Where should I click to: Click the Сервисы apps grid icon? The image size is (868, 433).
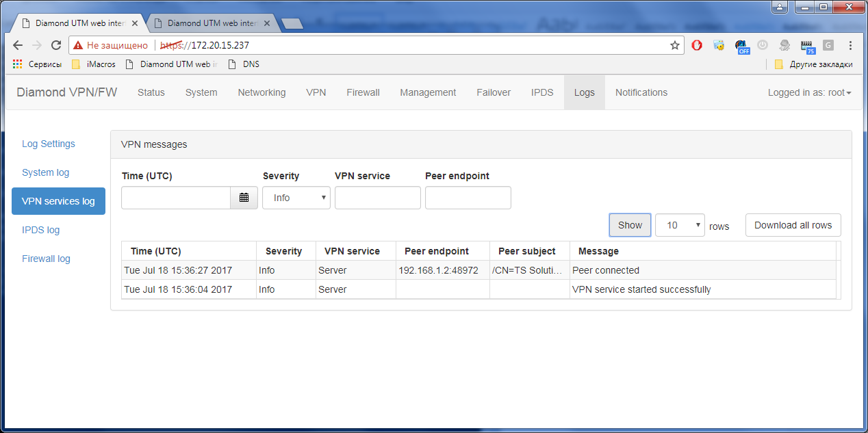[x=17, y=64]
